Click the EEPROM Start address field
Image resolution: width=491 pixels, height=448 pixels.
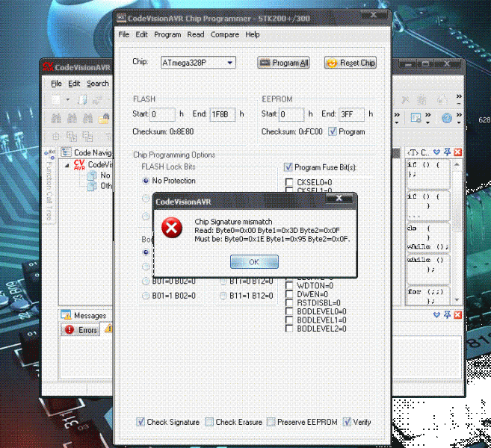[x=291, y=114]
